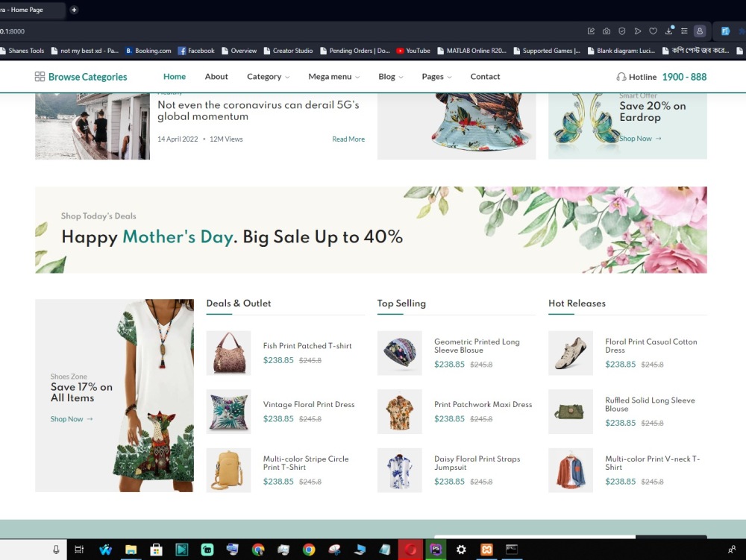Open Floral Print Casual Cotton Dress link
The image size is (746, 560).
point(651,345)
